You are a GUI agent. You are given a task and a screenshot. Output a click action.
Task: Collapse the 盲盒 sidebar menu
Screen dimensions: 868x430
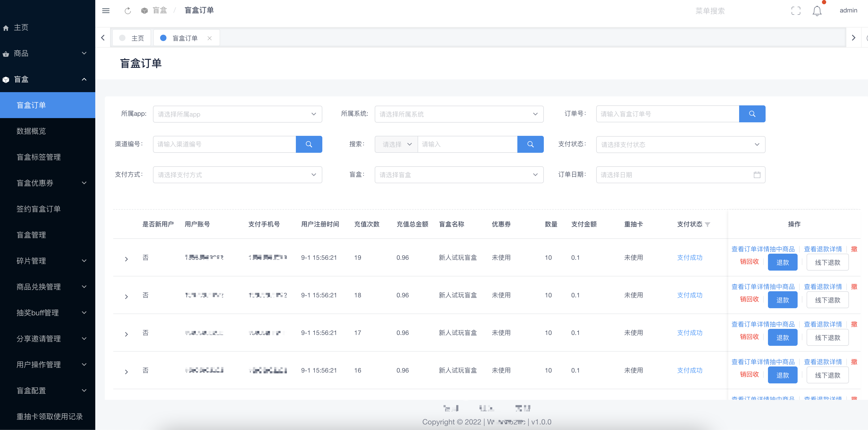(x=48, y=79)
